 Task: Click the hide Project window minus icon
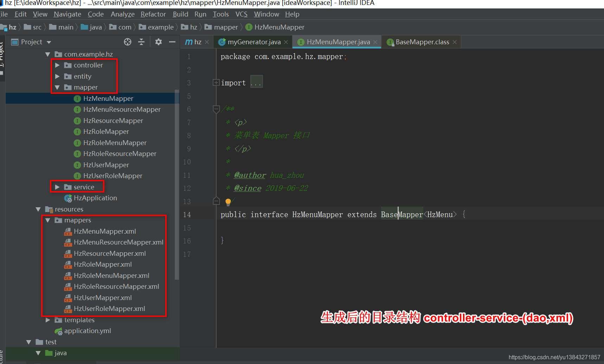tap(172, 42)
